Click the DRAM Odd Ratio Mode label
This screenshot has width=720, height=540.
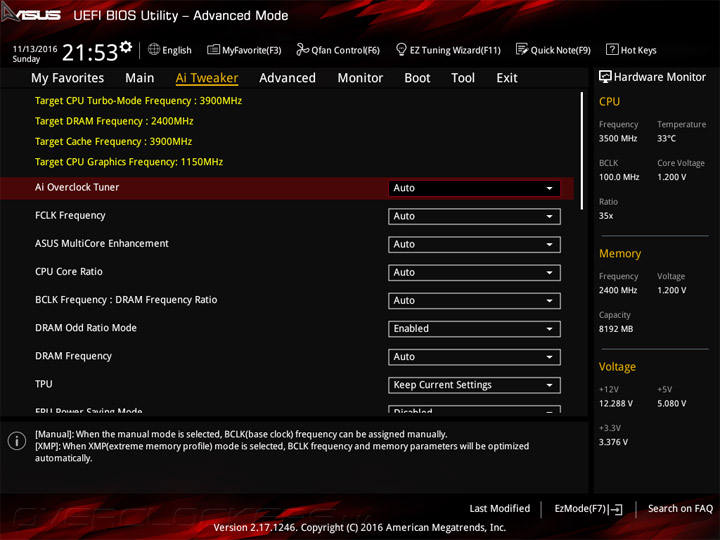(x=86, y=328)
